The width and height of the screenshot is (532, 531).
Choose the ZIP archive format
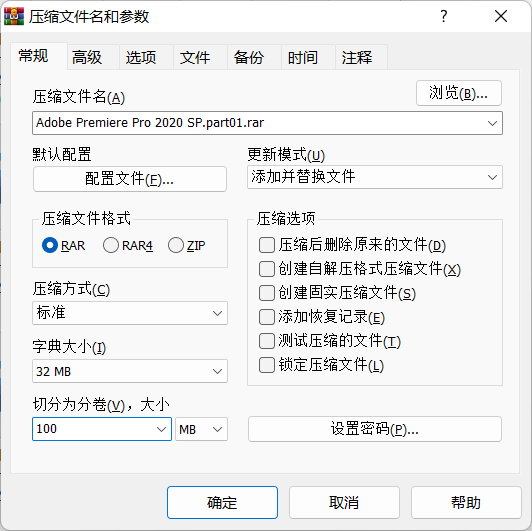pos(176,245)
